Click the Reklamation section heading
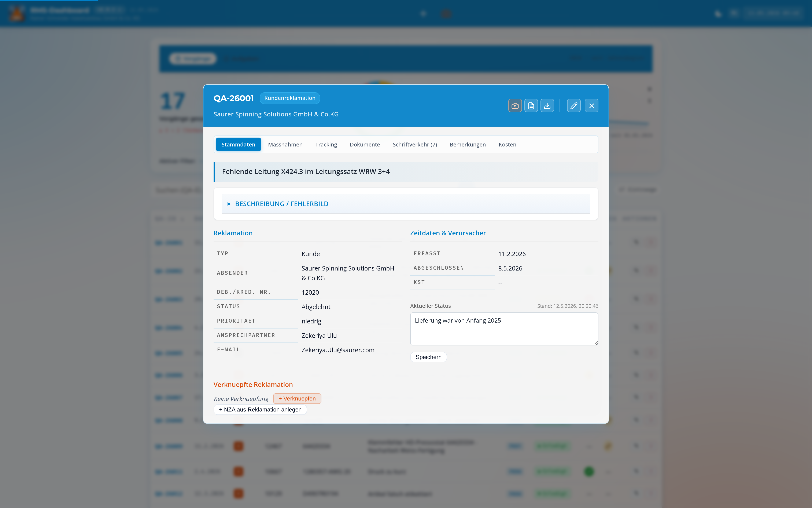Image resolution: width=812 pixels, height=508 pixels. pyautogui.click(x=233, y=233)
